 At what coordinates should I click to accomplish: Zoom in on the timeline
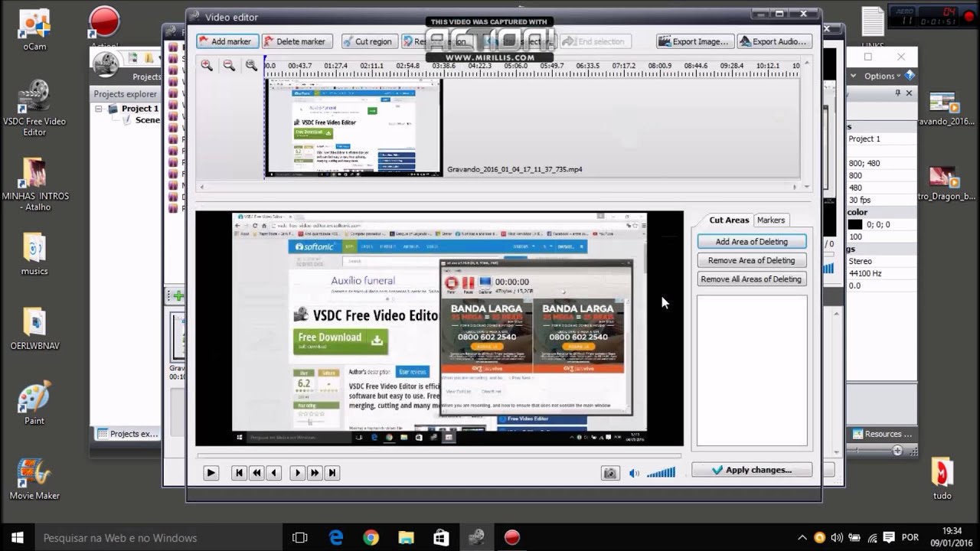pyautogui.click(x=207, y=66)
